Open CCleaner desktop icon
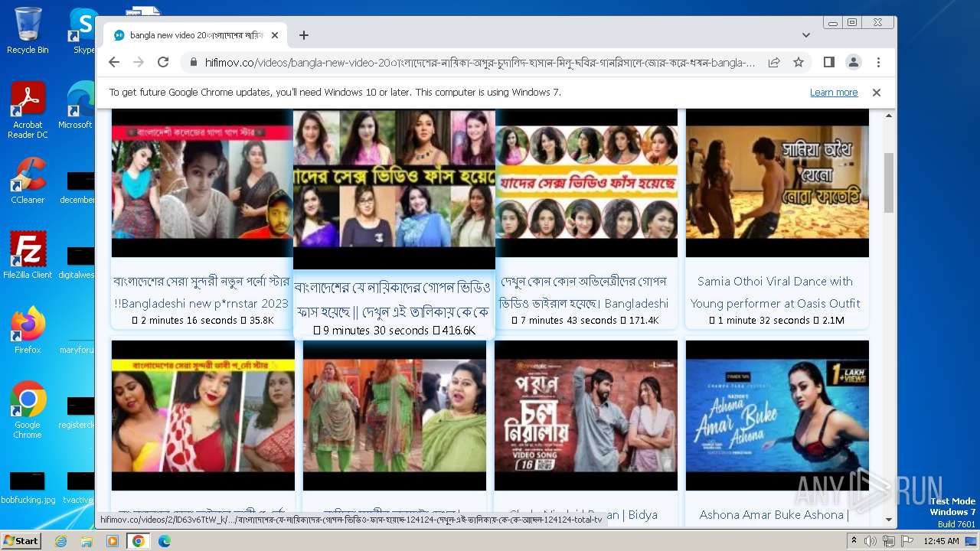 [28, 181]
